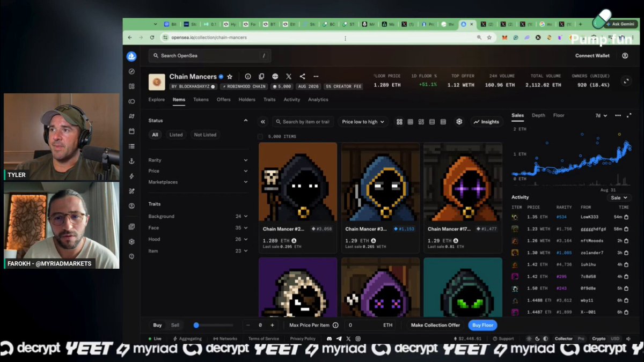Switch to the Offers tab
This screenshot has height=362, width=644.
point(224,100)
